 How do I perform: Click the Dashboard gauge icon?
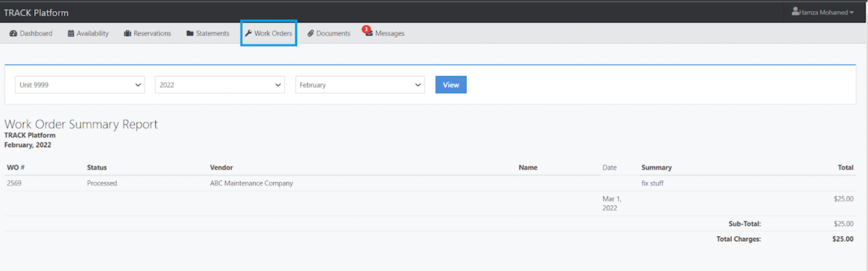point(13,34)
